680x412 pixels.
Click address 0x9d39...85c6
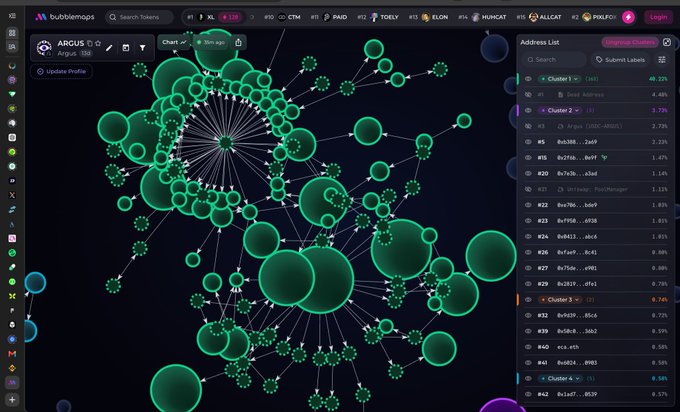coord(577,315)
